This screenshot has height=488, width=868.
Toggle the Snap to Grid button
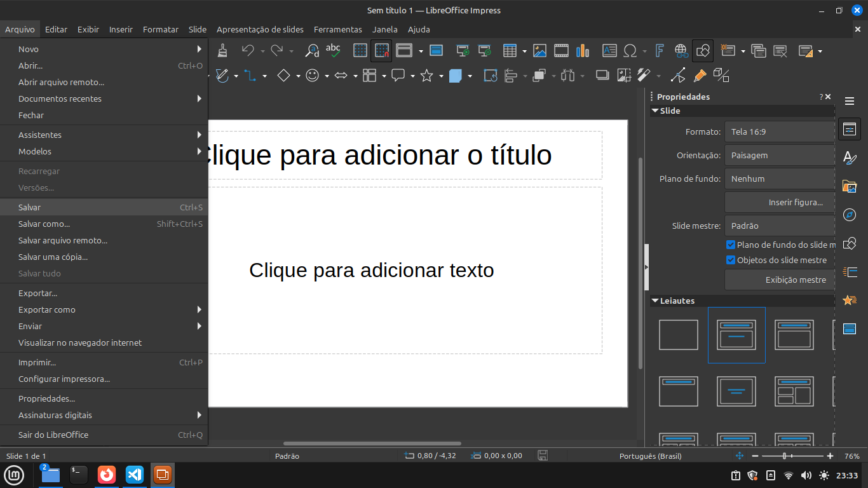[382, 50]
